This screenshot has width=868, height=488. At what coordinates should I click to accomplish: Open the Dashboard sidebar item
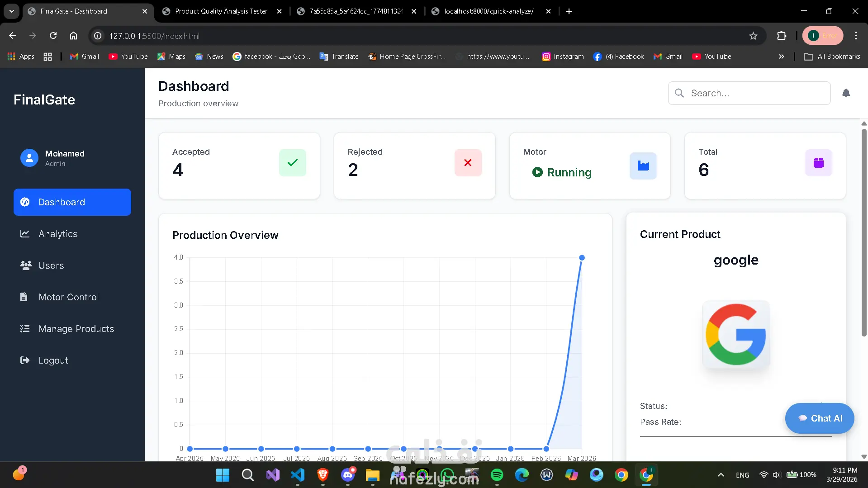pyautogui.click(x=72, y=202)
